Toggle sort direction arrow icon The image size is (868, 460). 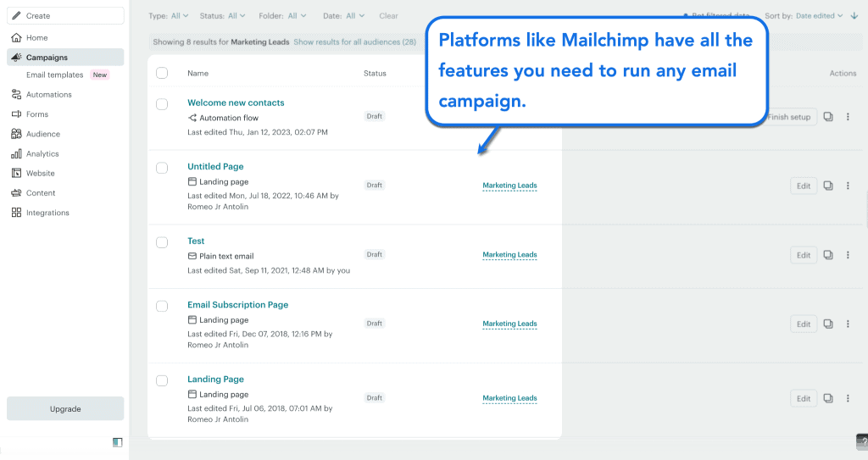(x=854, y=16)
